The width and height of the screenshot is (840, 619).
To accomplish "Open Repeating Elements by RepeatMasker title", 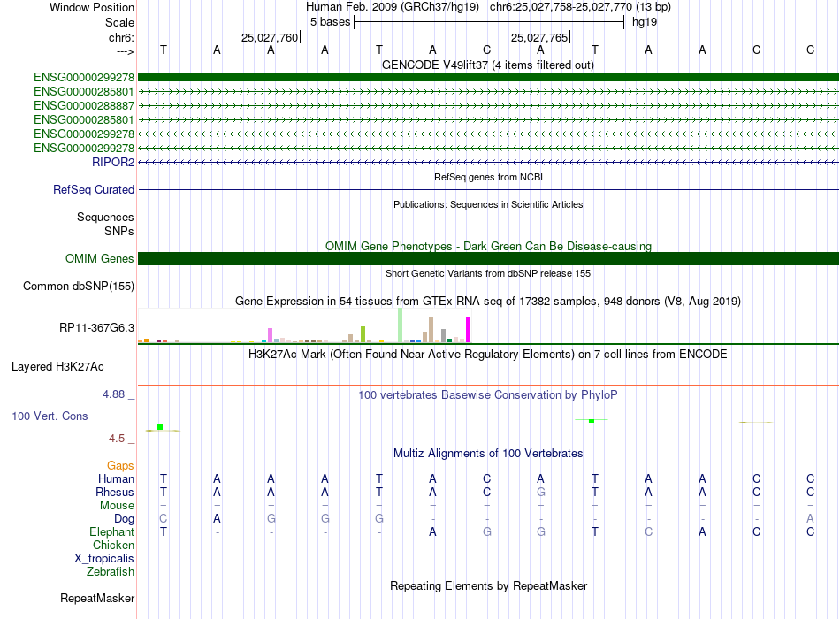I will point(489,585).
